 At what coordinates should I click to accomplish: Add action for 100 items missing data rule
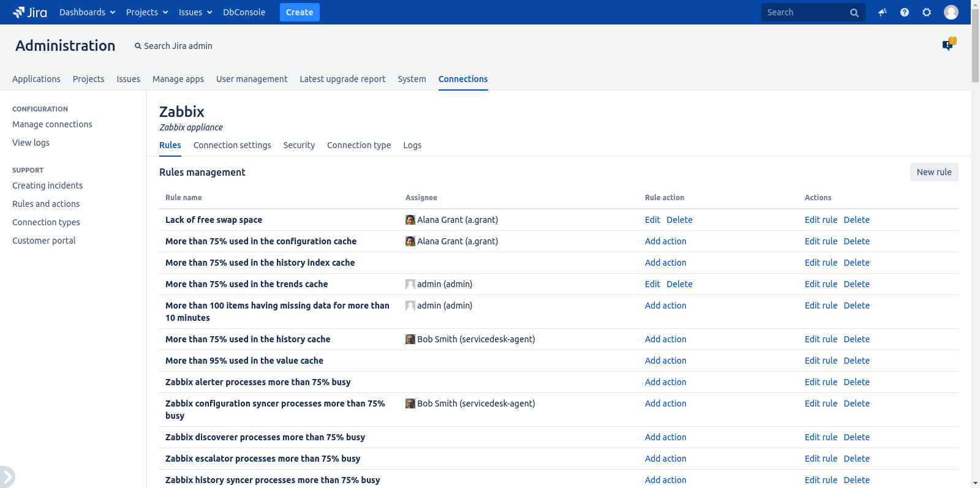coord(666,306)
